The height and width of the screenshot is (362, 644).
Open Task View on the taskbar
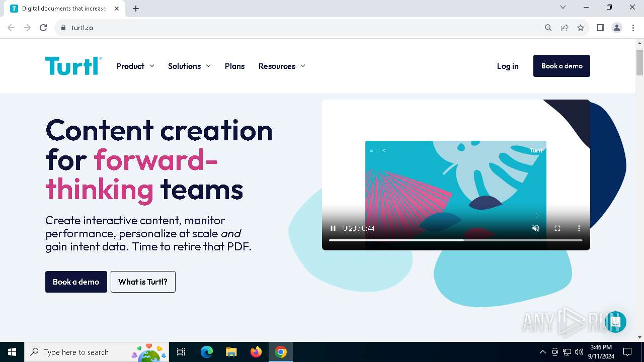[181, 352]
